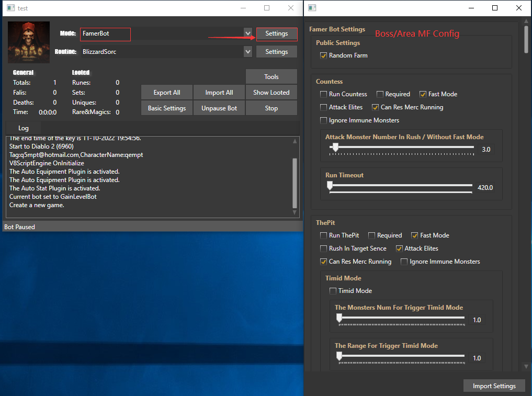Screen dimensions: 532x396
Task: Click the 1.0 Range value field
Action: click(477, 358)
